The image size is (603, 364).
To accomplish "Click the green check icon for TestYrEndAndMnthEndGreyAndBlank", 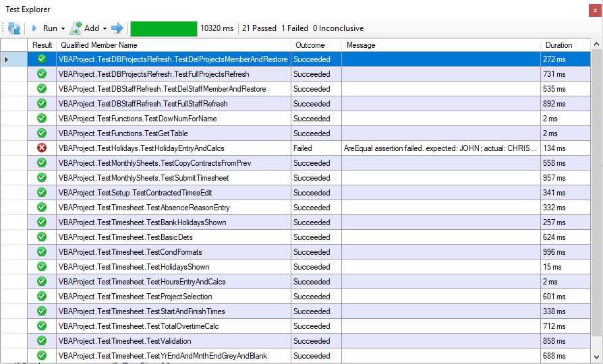I will coord(42,355).
